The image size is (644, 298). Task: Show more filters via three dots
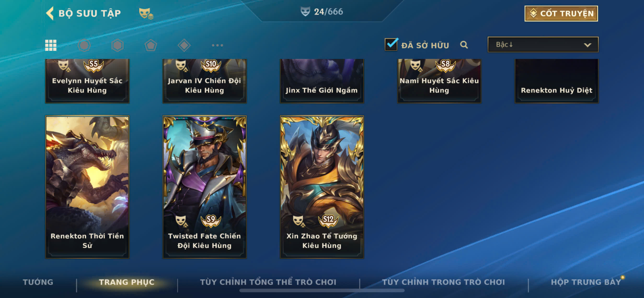coord(217,45)
